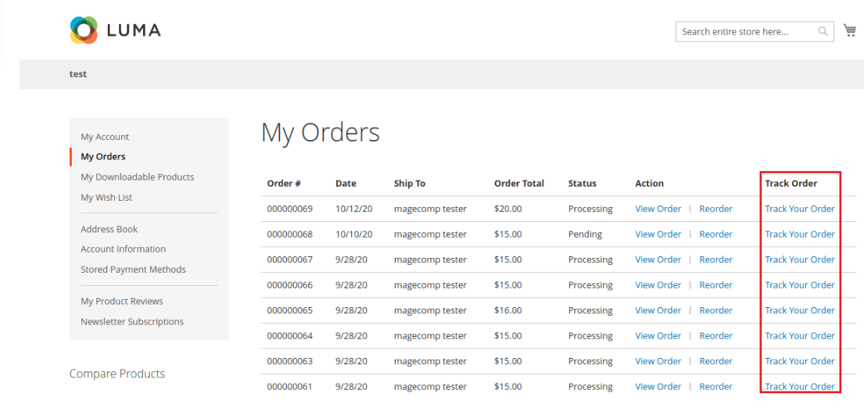
Task: View Order for order 000000066
Action: pyautogui.click(x=658, y=285)
